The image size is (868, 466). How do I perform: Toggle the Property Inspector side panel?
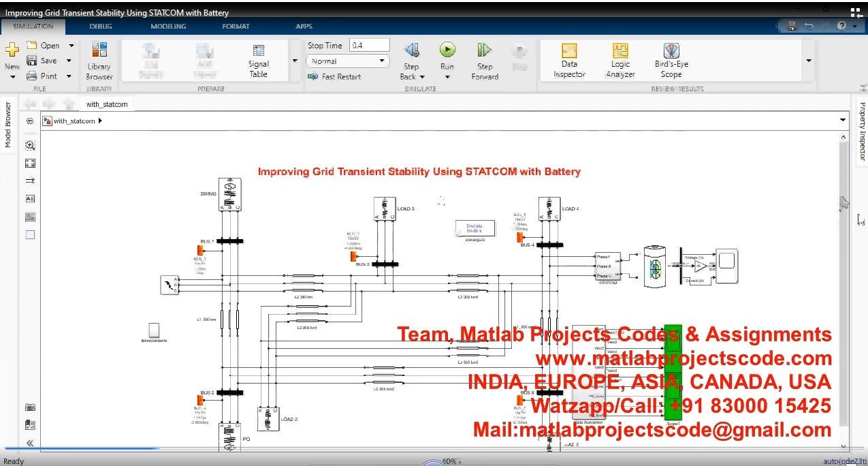coord(862,131)
